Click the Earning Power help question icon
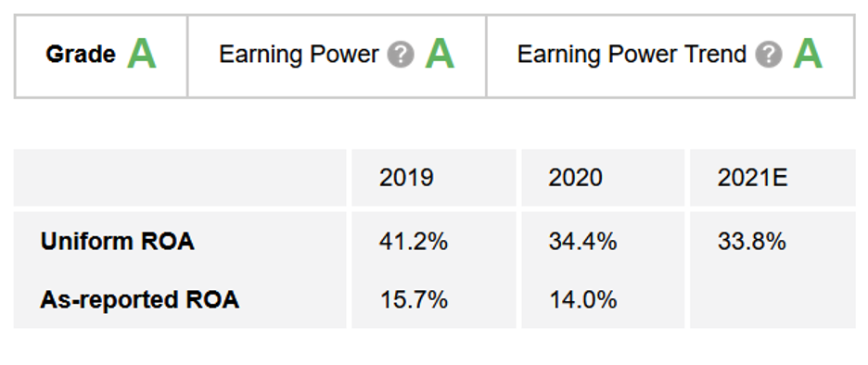This screenshot has height=365, width=868. [x=401, y=55]
